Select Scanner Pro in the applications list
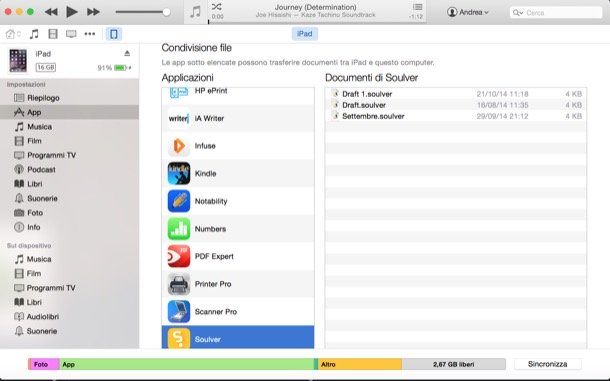Image resolution: width=610 pixels, height=381 pixels. click(x=238, y=312)
